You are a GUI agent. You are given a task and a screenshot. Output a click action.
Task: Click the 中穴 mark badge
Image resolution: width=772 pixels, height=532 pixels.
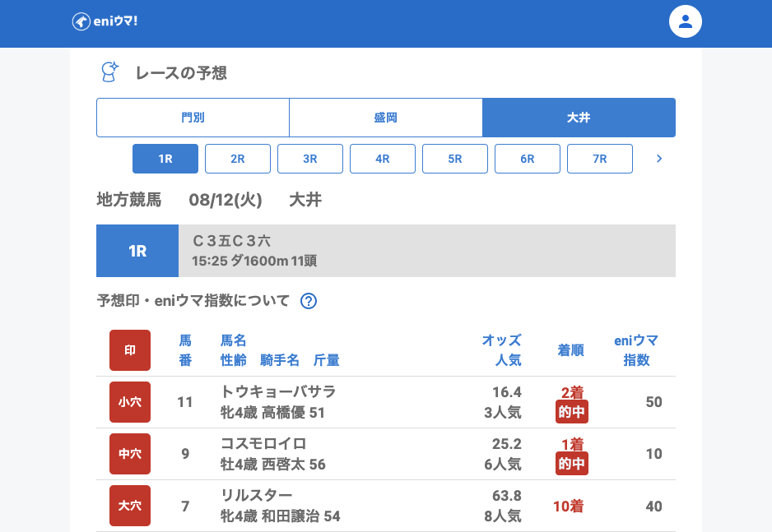click(130, 454)
